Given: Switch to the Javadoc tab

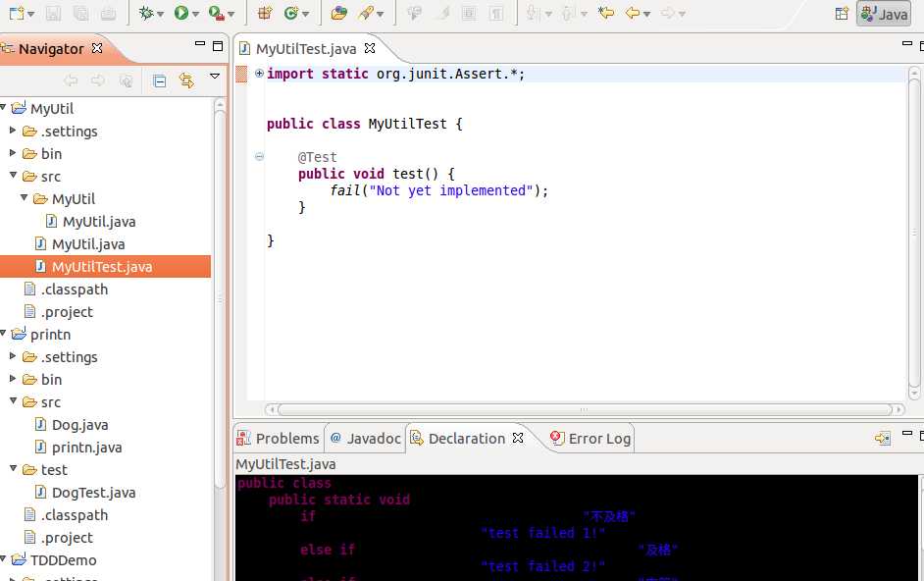Looking at the screenshot, I should tap(365, 439).
